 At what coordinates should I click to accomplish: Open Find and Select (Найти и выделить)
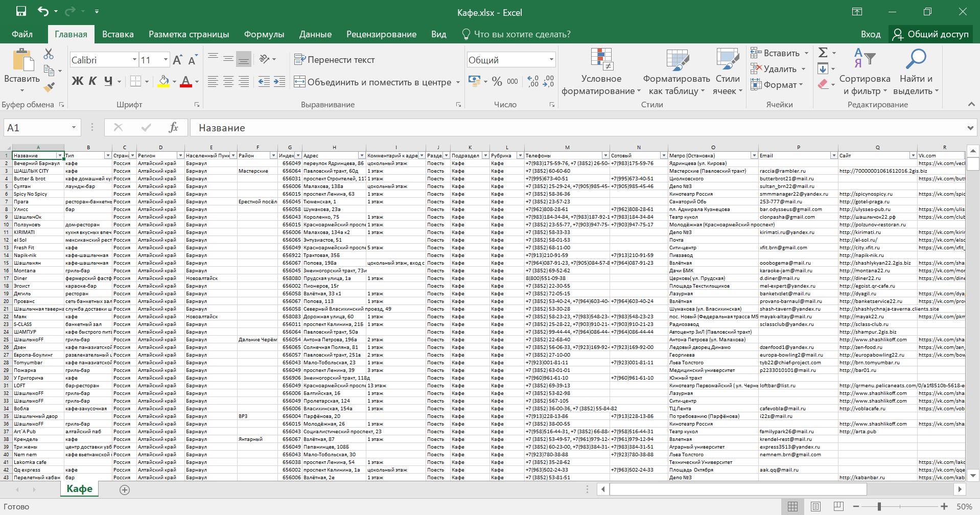click(916, 73)
